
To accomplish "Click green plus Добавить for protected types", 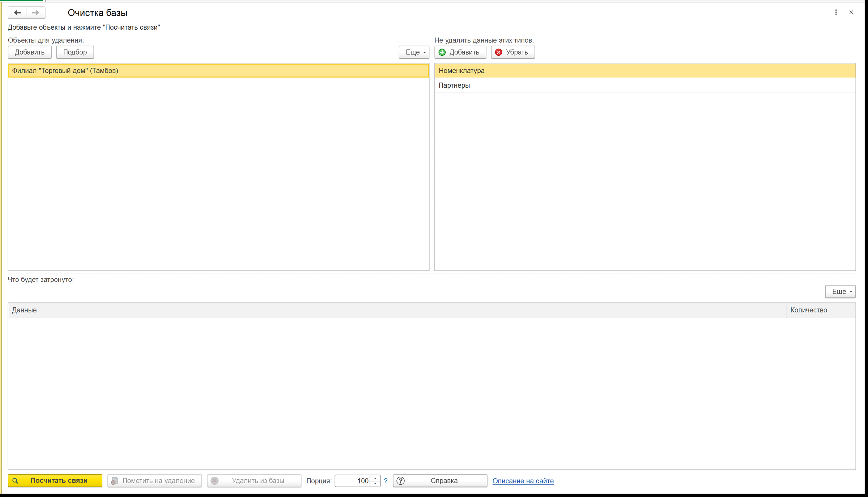I will pyautogui.click(x=460, y=52).
